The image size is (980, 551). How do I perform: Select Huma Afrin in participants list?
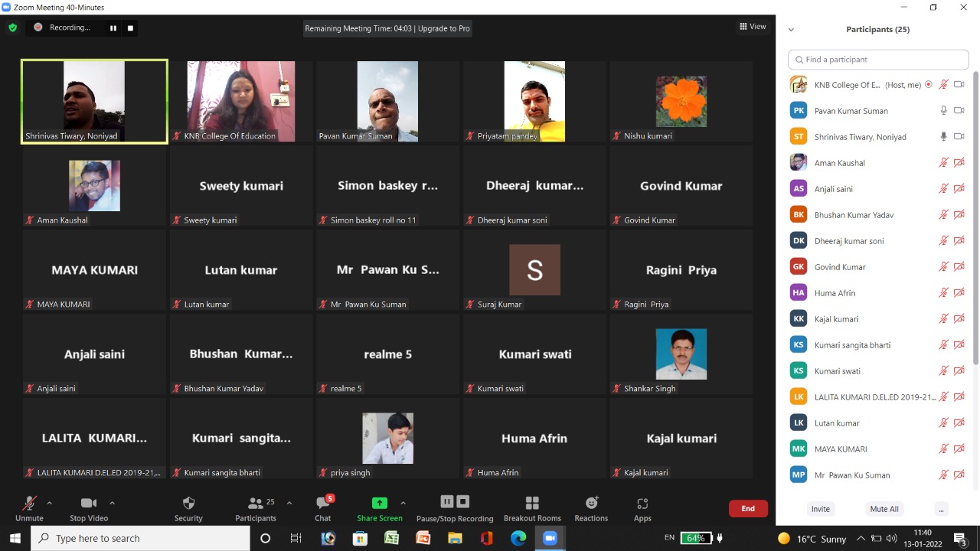(878, 293)
